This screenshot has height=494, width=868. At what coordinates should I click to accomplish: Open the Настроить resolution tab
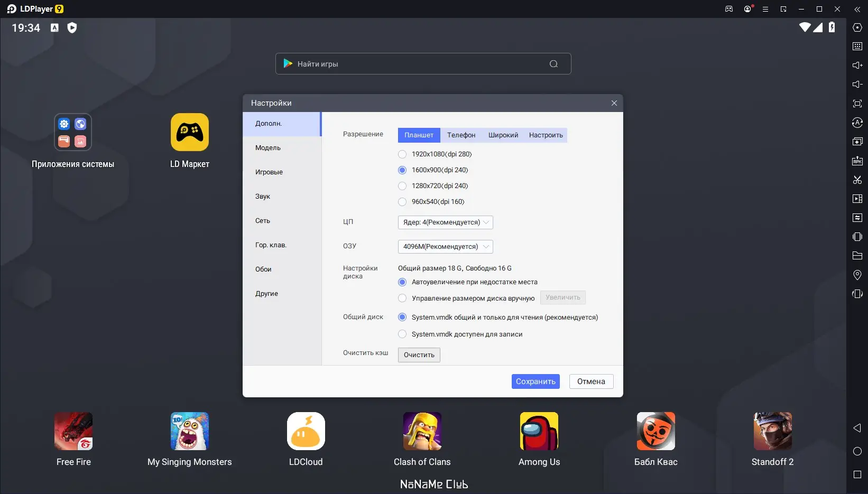(x=546, y=135)
